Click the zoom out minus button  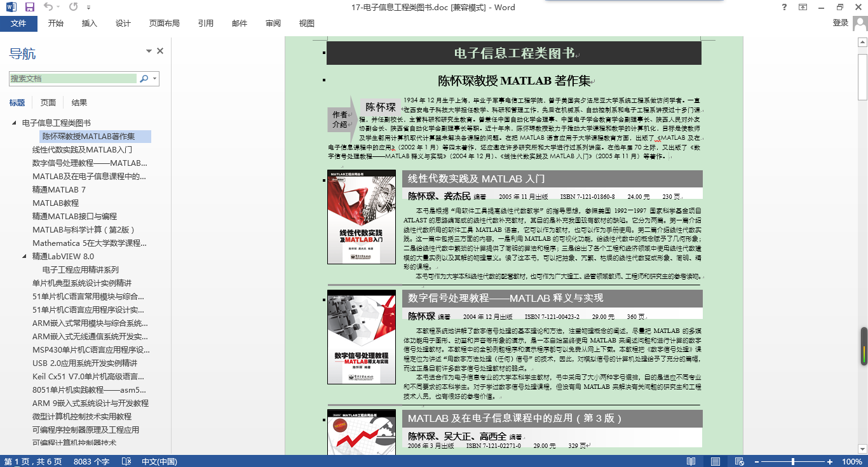pos(756,461)
